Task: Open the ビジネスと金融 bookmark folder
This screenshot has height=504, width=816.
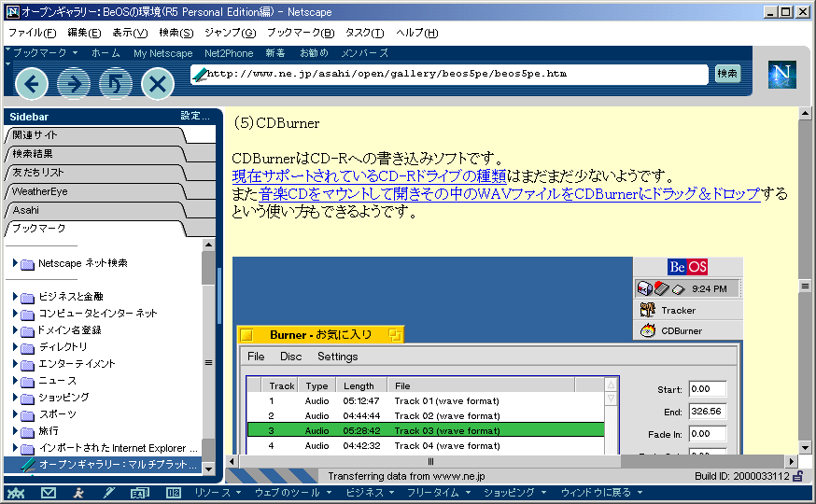Action: [x=71, y=297]
